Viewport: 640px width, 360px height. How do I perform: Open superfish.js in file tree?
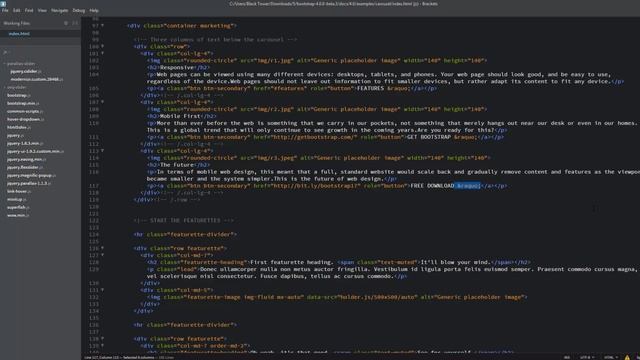[x=18, y=207]
